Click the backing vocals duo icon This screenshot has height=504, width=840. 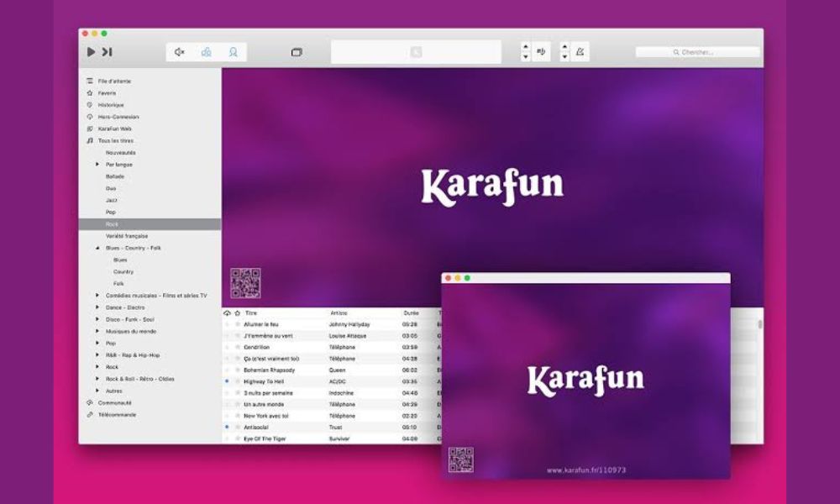tap(206, 52)
